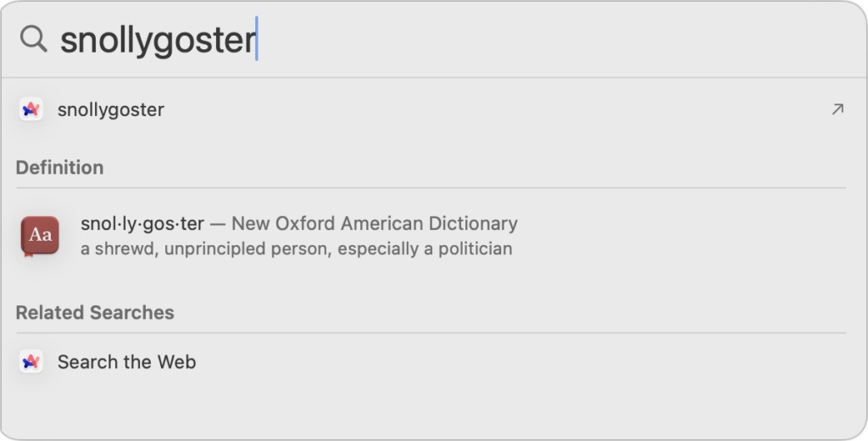Click the browser icon beside Search the Web

[x=31, y=362]
